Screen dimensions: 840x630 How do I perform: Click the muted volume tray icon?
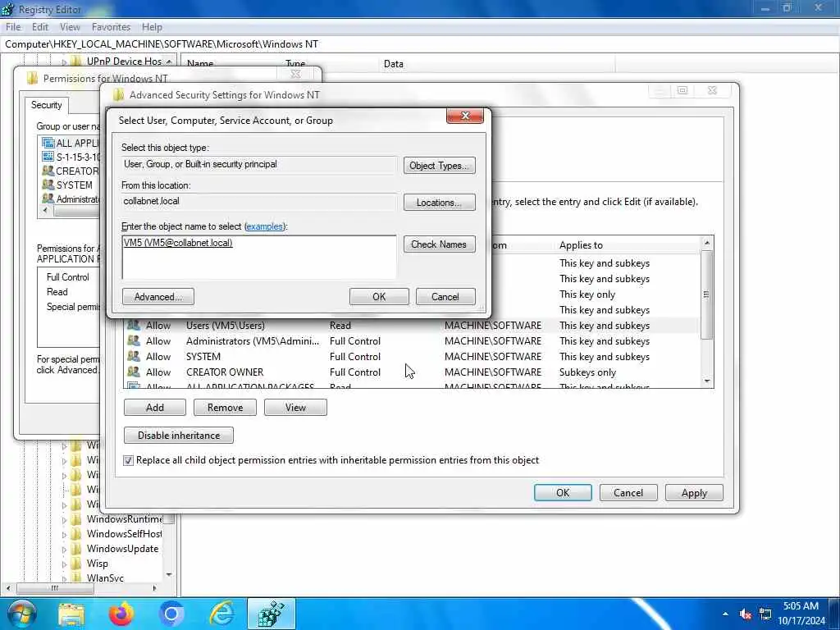coord(745,614)
